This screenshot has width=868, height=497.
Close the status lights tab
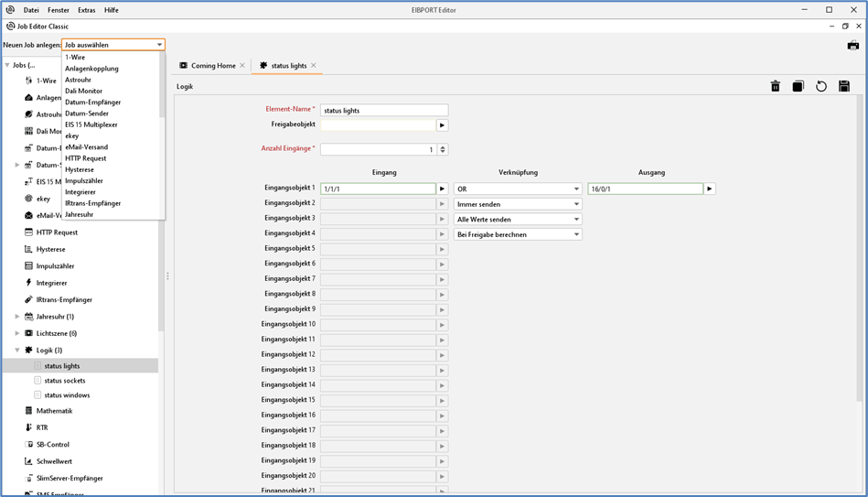coord(314,66)
